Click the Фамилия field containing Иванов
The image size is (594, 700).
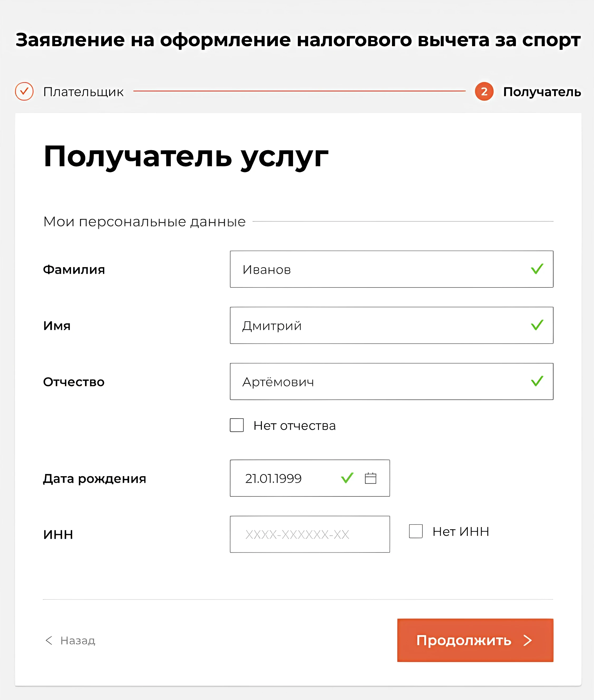(x=392, y=269)
